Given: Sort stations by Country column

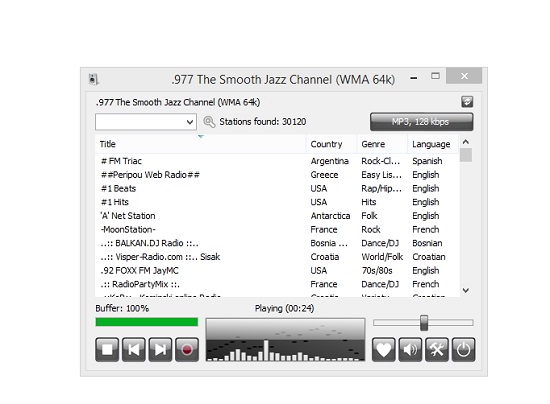Looking at the screenshot, I should coord(331,144).
